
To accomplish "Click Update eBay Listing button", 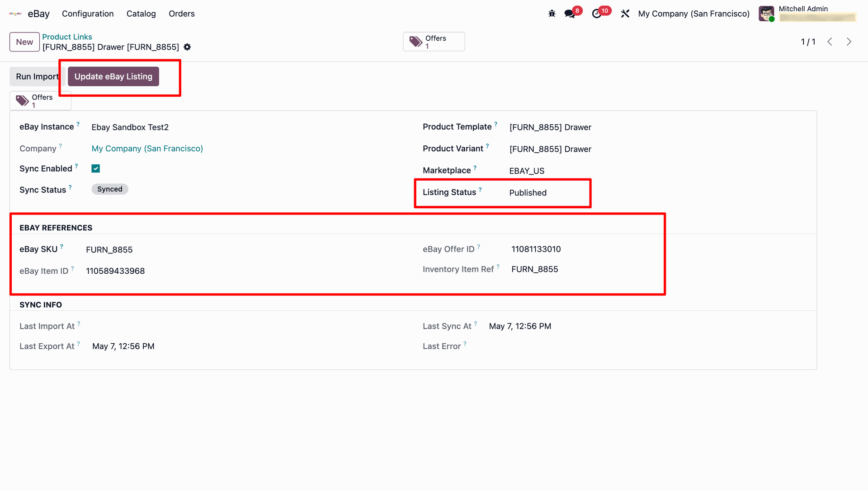I will click(x=113, y=76).
